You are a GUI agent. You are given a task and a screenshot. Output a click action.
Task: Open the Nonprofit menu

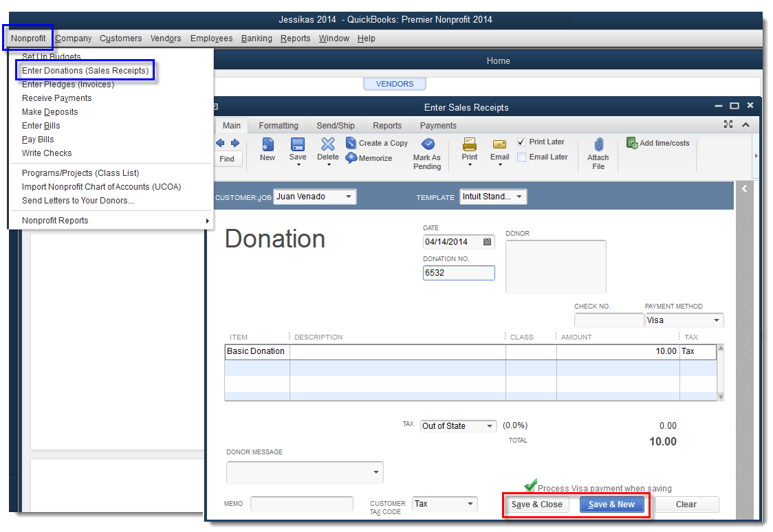click(28, 38)
